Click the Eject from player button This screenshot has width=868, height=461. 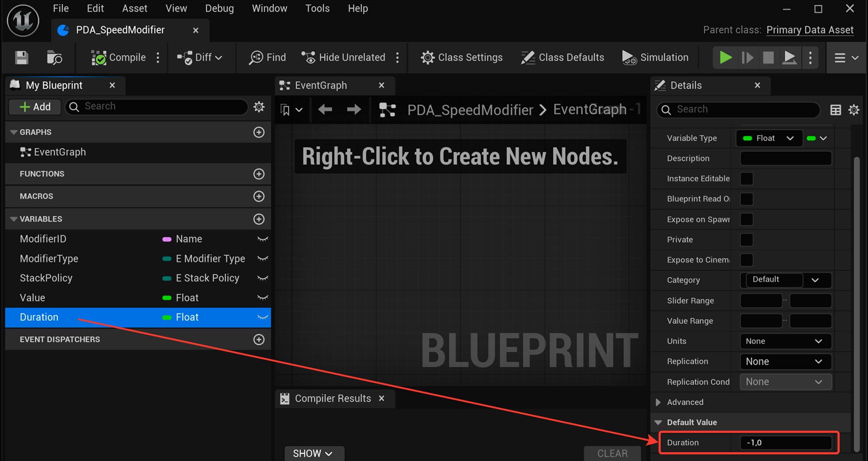pos(789,58)
